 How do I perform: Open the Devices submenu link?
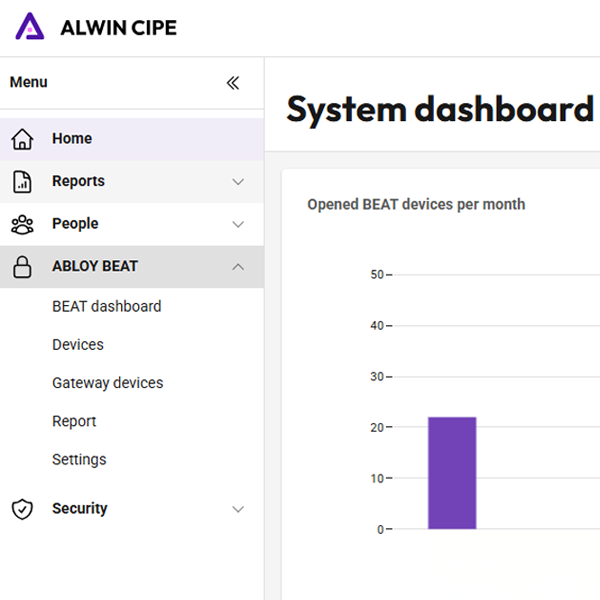pyautogui.click(x=78, y=345)
